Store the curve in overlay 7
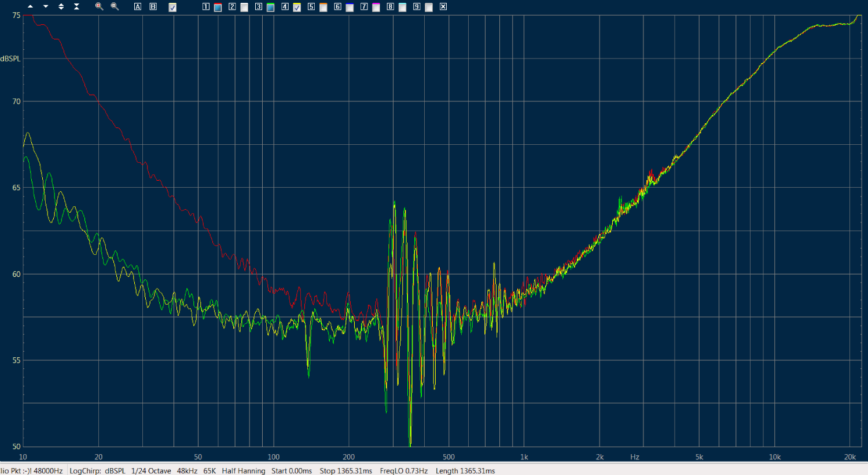Screen dimensions: 868x475 click(364, 7)
